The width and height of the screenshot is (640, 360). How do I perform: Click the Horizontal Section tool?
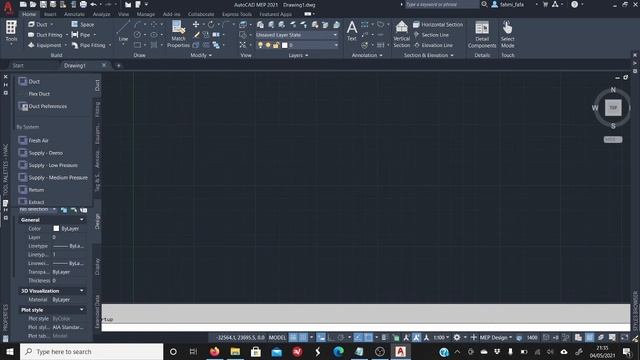[438, 24]
